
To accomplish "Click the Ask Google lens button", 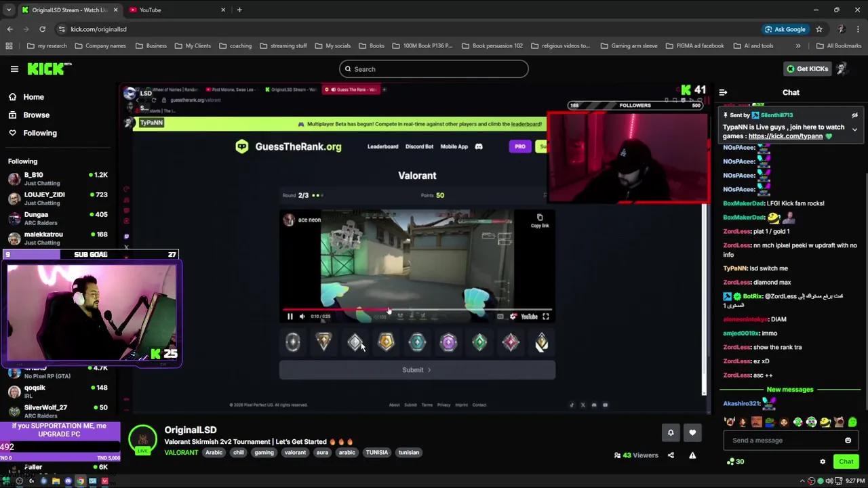I will (x=785, y=29).
